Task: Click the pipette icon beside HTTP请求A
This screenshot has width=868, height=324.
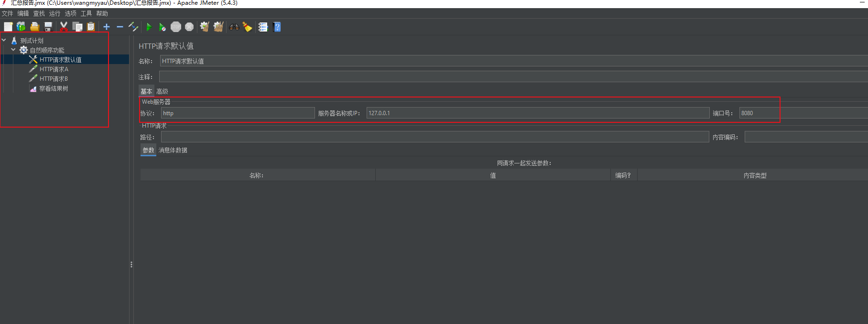Action: pyautogui.click(x=33, y=69)
